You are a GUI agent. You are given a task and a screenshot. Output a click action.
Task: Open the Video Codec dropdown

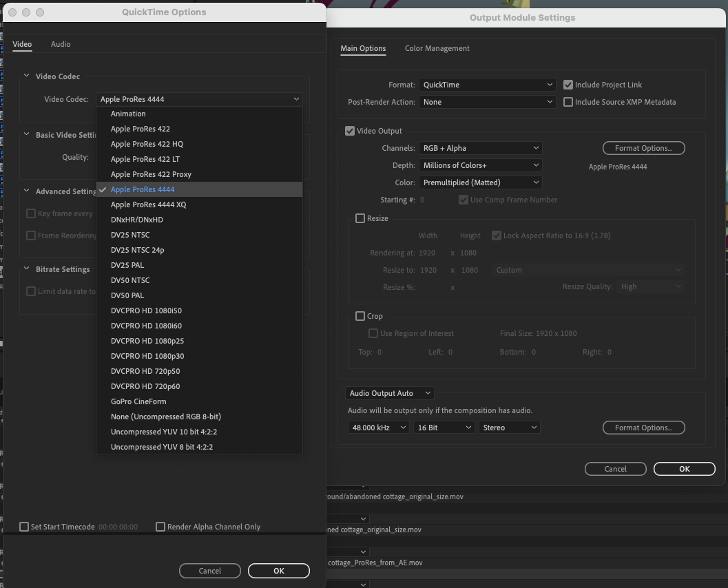pyautogui.click(x=199, y=99)
